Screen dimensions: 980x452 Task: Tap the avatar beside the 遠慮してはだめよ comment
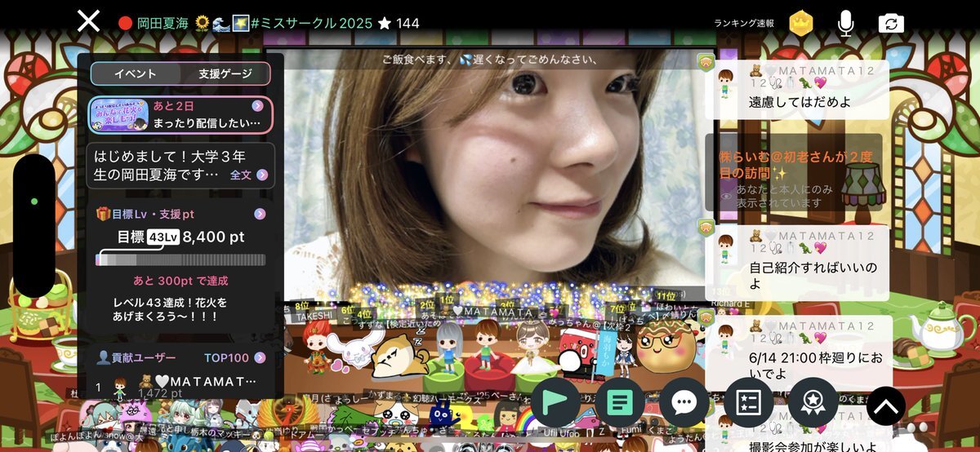(x=725, y=84)
